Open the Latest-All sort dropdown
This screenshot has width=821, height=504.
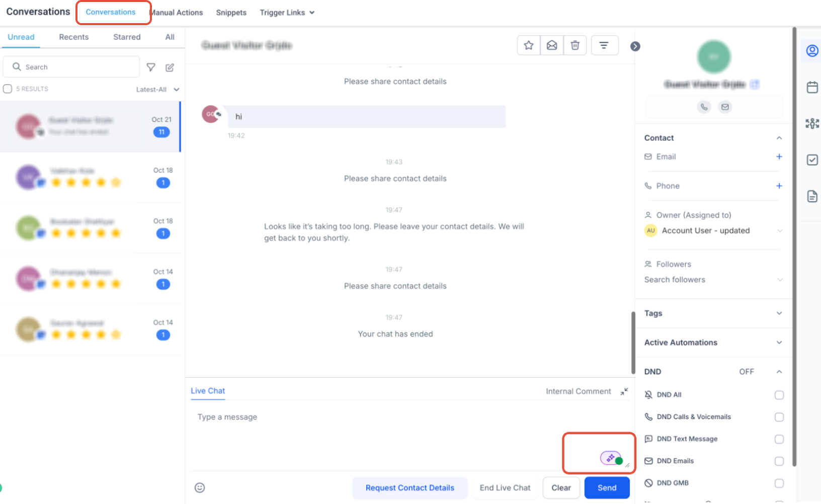pyautogui.click(x=157, y=90)
